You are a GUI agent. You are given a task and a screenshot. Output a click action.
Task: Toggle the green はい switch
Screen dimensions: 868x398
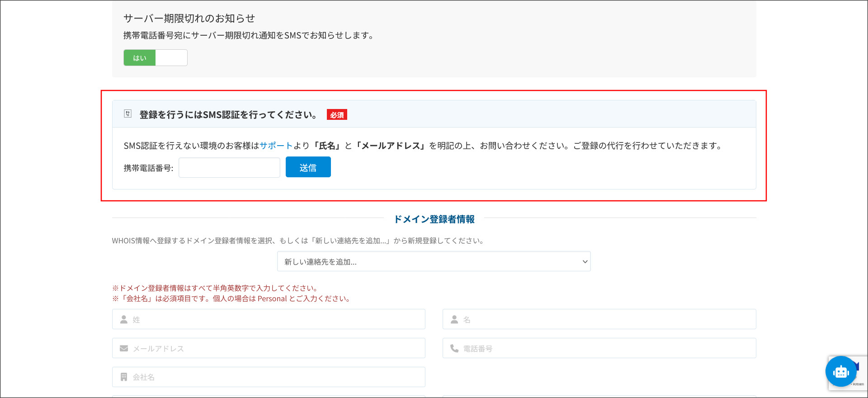pyautogui.click(x=140, y=58)
